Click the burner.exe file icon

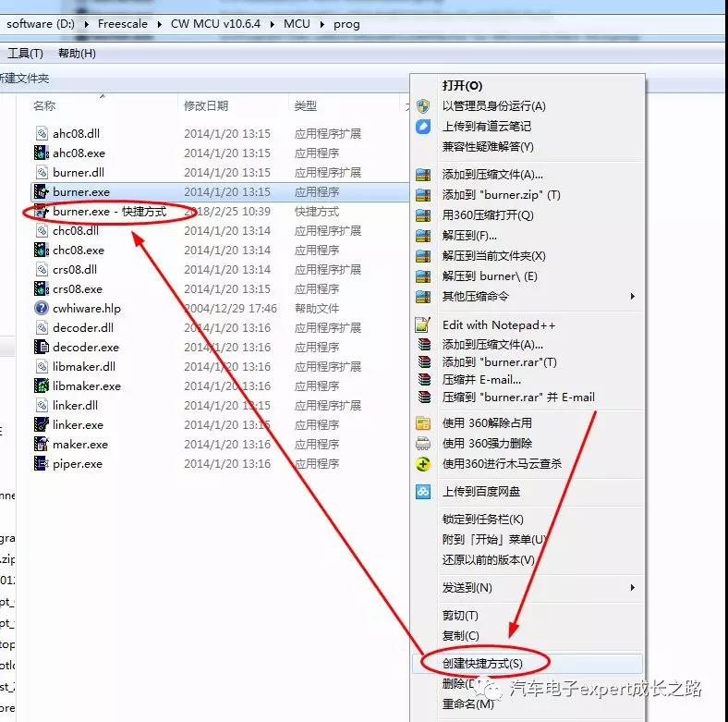[x=41, y=192]
